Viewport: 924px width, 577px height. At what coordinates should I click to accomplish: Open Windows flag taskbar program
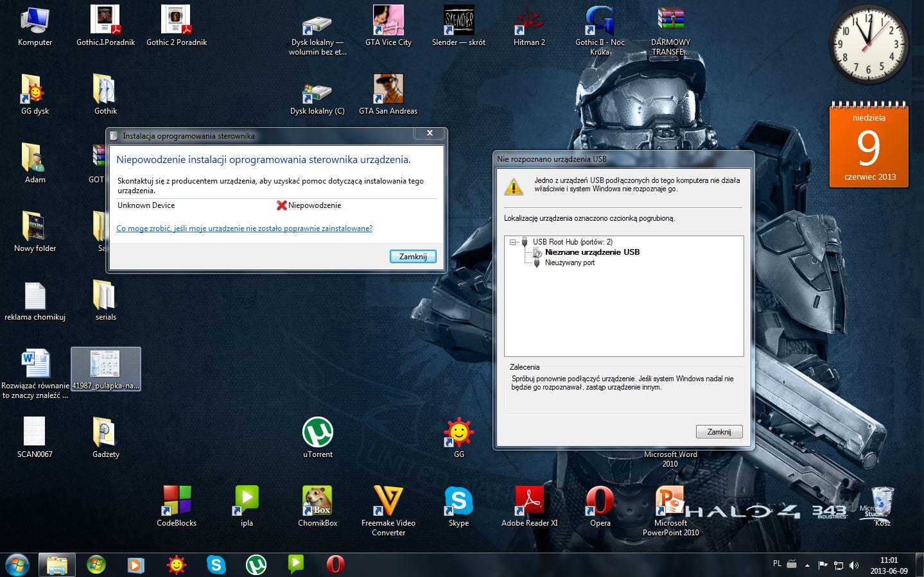point(96,565)
